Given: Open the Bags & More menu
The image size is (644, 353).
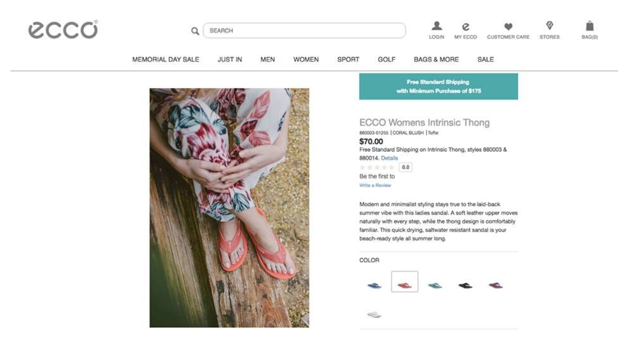Looking at the screenshot, I should pyautogui.click(x=436, y=59).
